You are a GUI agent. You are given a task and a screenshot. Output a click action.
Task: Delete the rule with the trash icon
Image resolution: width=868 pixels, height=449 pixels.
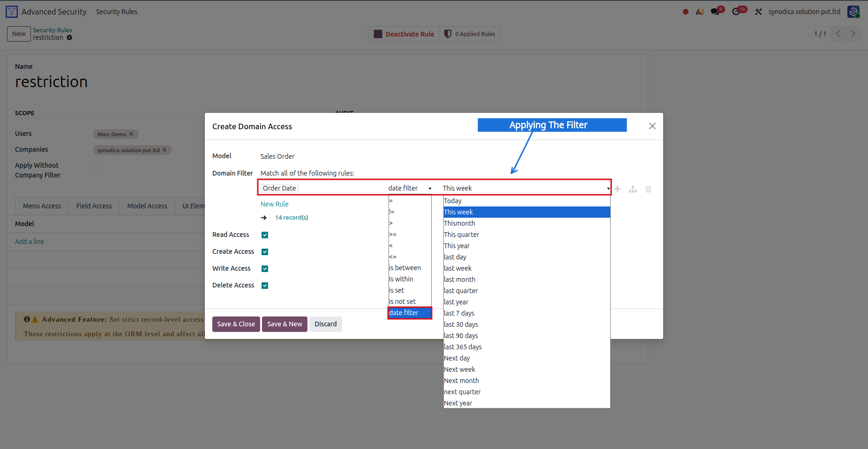648,189
